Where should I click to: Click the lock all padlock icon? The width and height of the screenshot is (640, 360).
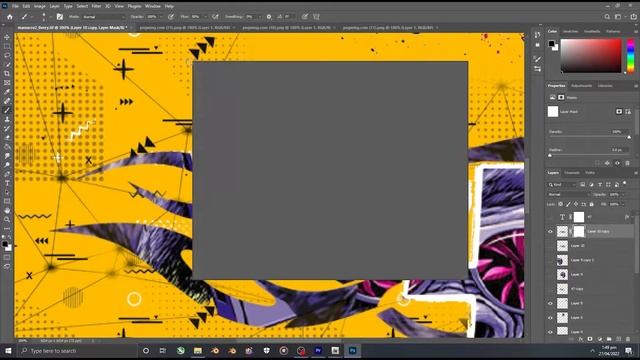591,204
